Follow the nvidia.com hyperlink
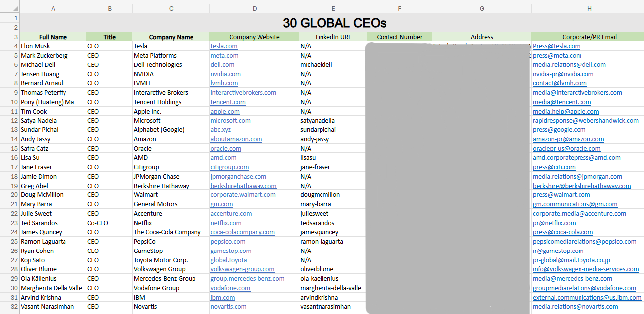The height and width of the screenshot is (314, 644). [x=225, y=74]
